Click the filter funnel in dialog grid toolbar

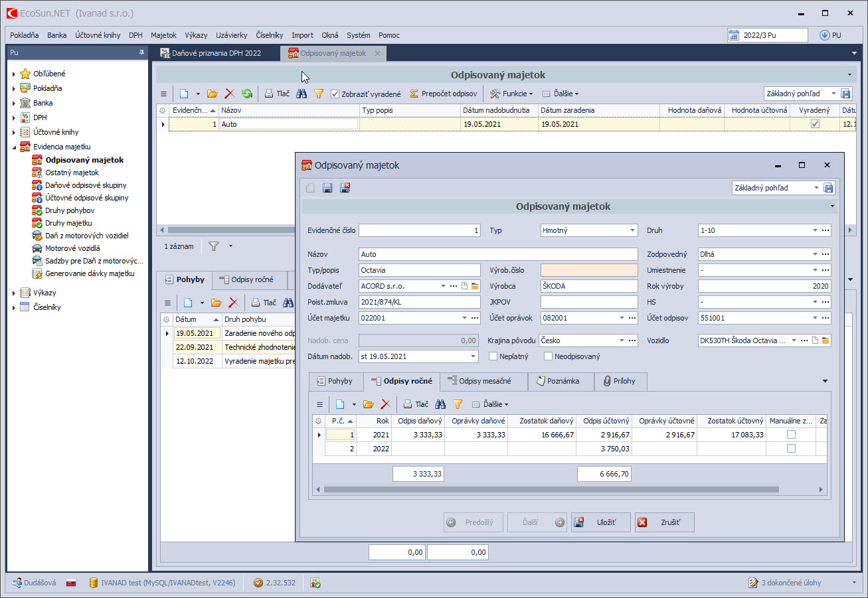tap(457, 404)
